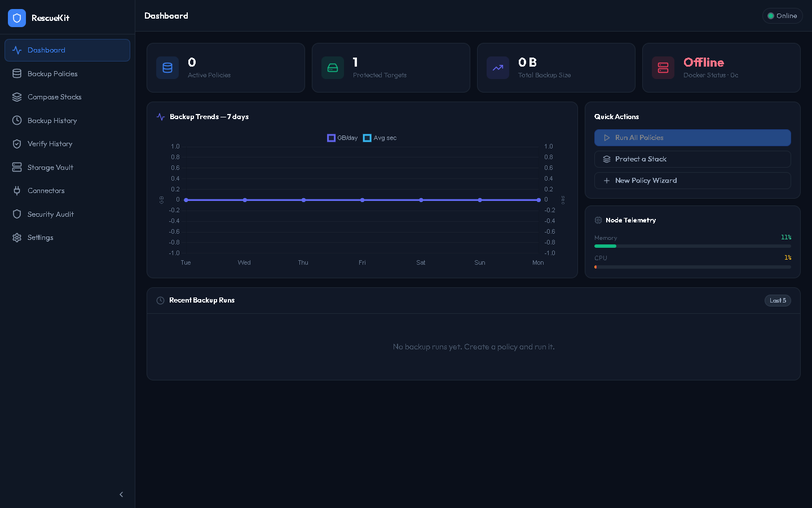
Task: Toggle the Avg sec legend series
Action: coord(380,138)
